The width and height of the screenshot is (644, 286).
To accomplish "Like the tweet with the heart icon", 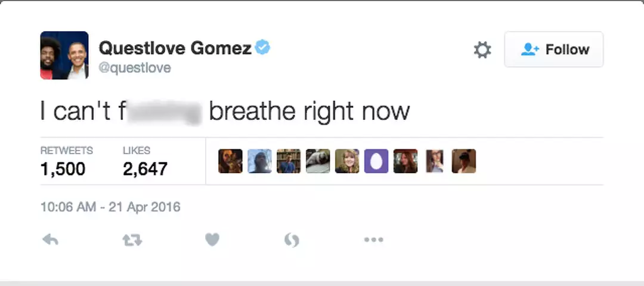I will pos(212,240).
